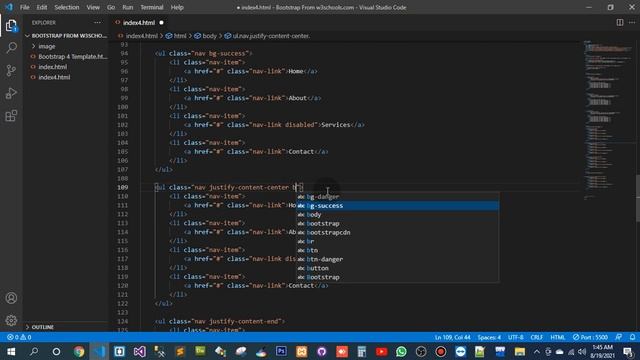This screenshot has width=640, height=360.
Task: Click ul.nav.justify-content-center breadcrumb segment
Action: point(268,36)
